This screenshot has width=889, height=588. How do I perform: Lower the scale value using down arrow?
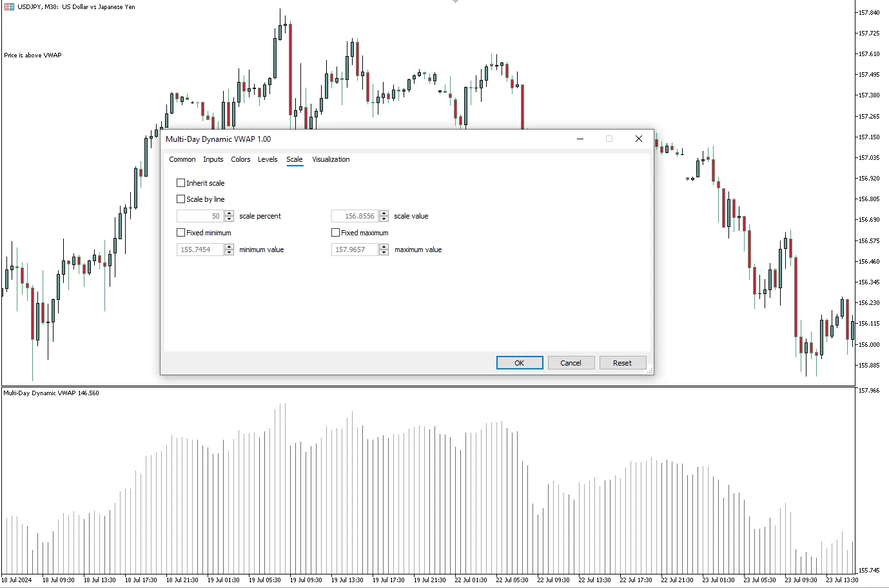[384, 219]
